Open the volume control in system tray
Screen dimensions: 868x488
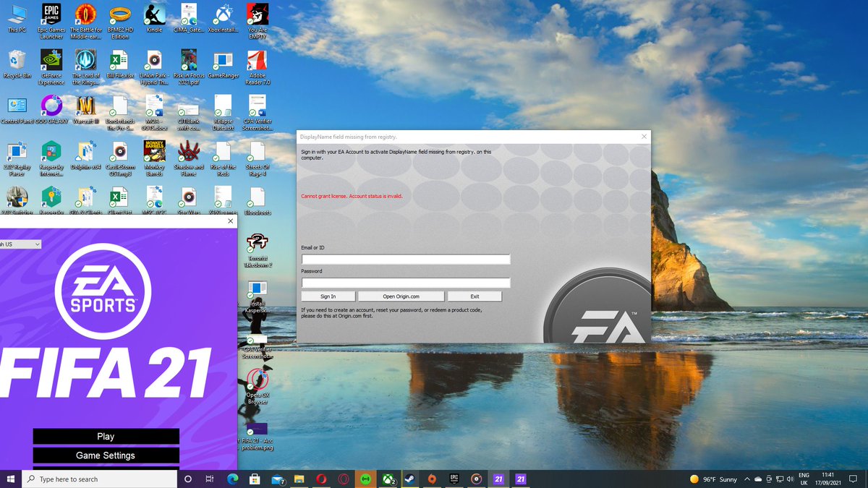click(788, 479)
